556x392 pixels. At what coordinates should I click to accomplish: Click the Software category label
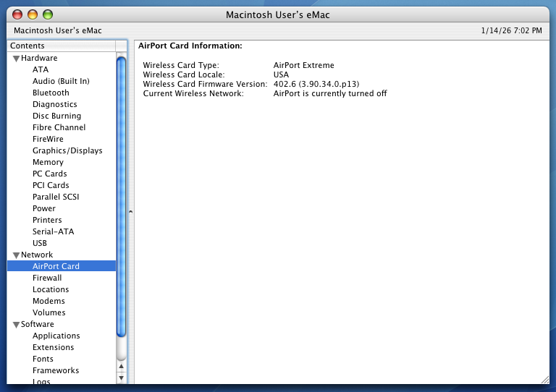tap(37, 324)
